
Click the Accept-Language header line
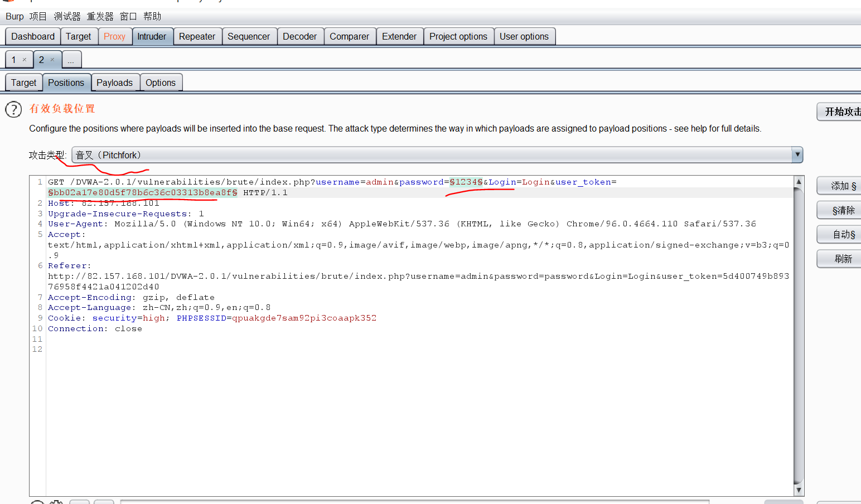coord(159,307)
